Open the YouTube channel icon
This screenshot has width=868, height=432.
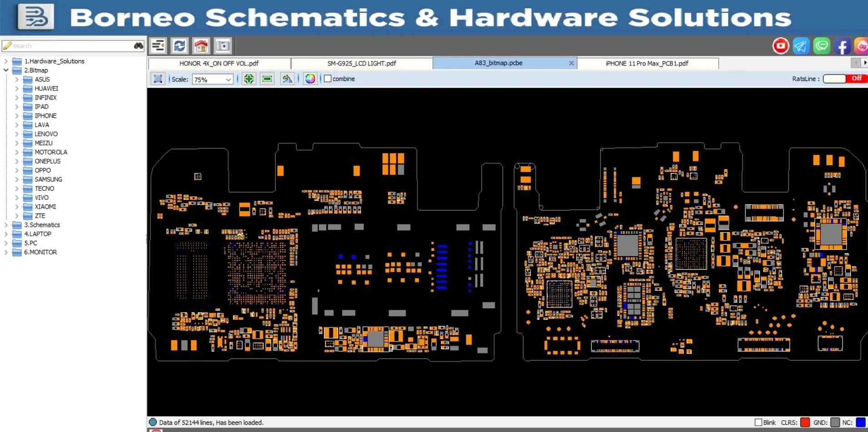coord(781,46)
